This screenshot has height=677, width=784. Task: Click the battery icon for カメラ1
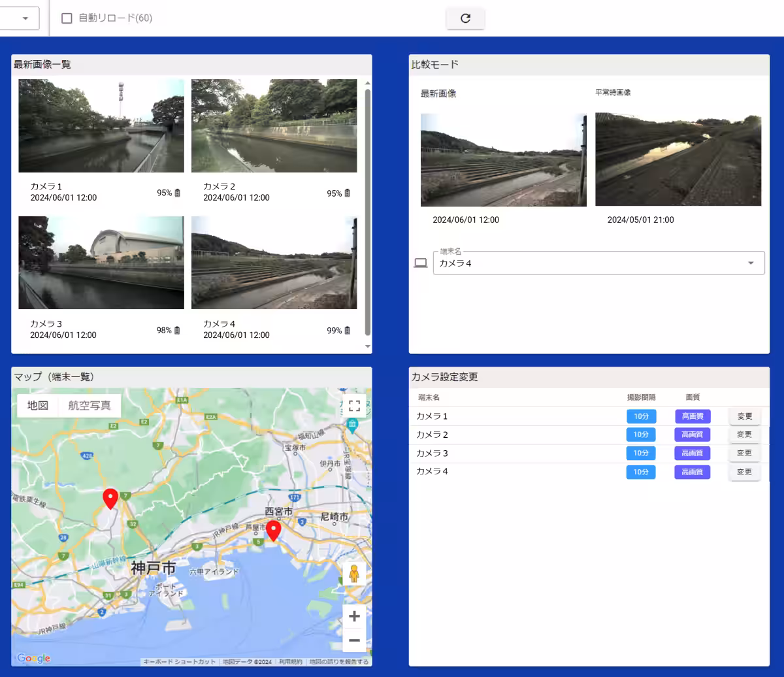177,193
